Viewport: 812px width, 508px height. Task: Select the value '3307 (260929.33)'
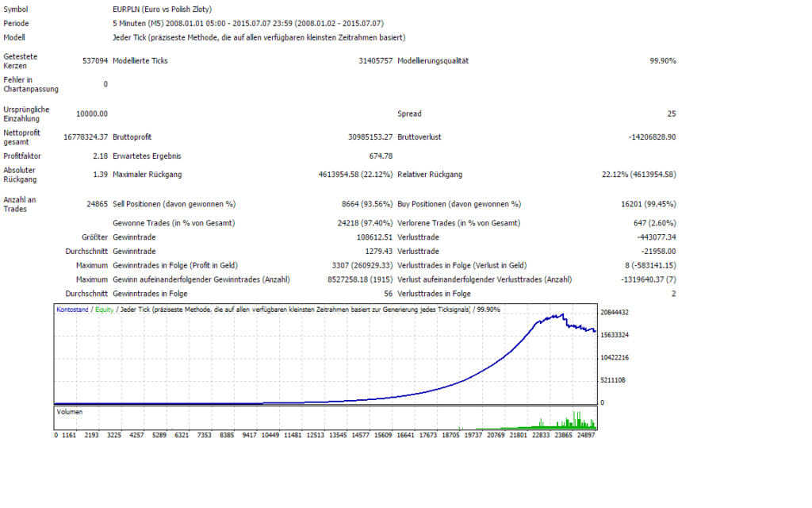[362, 265]
